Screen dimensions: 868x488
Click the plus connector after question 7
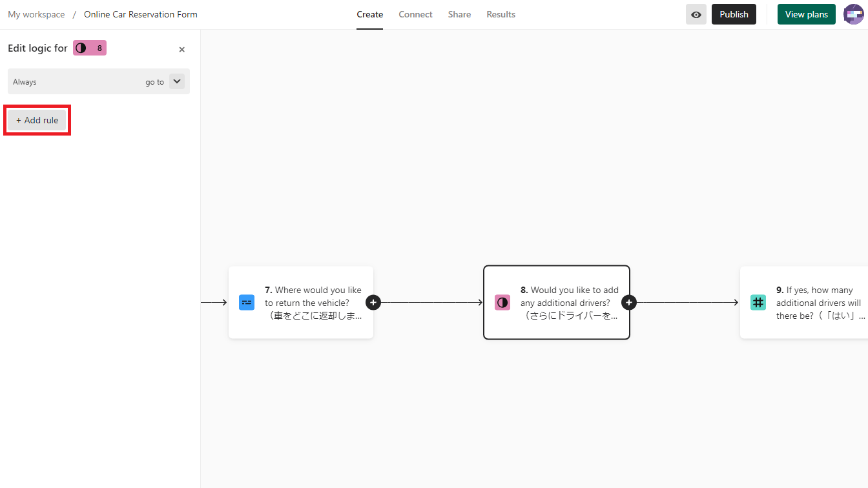373,302
